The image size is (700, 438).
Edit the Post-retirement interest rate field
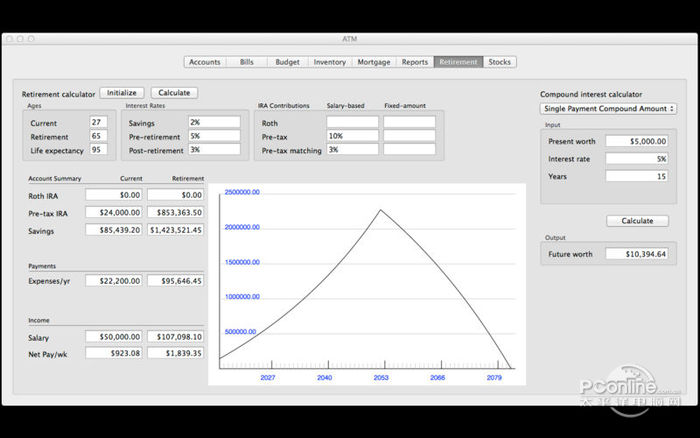pyautogui.click(x=214, y=150)
